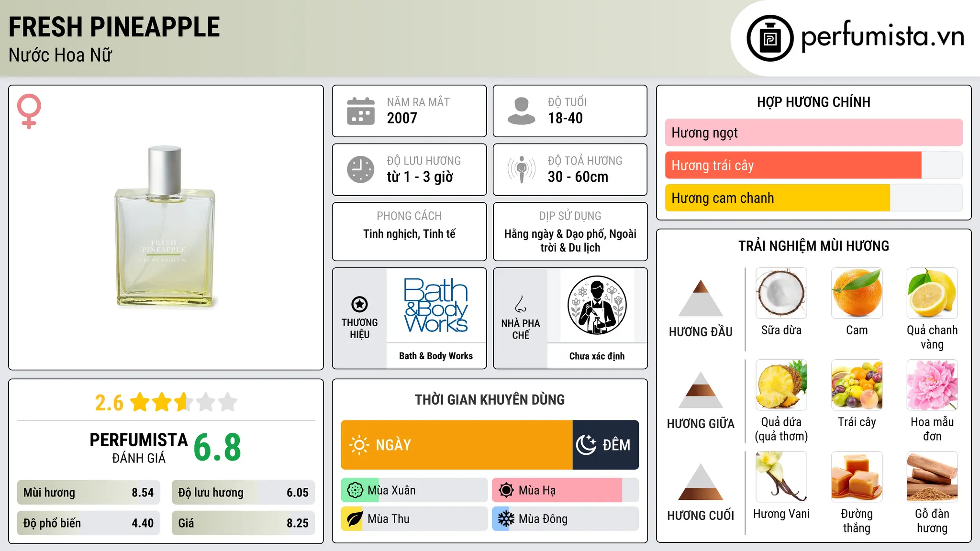
Task: Click the Độ phổ biến 4.40 score bar
Action: pos(89,523)
